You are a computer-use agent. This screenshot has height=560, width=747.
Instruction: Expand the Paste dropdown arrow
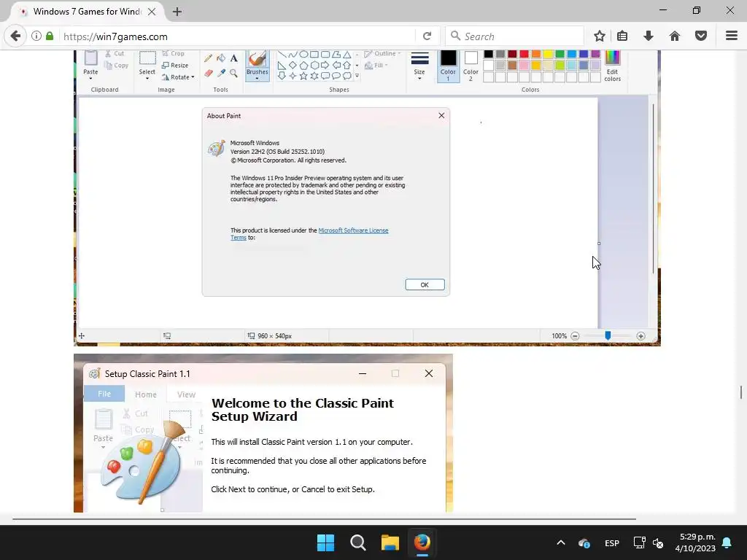[x=90, y=79]
